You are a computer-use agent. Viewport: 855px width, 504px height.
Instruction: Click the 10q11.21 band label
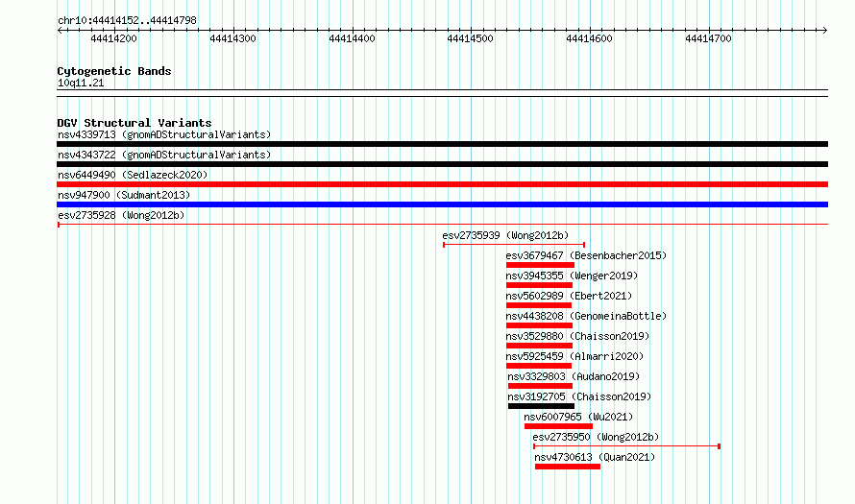tap(81, 84)
